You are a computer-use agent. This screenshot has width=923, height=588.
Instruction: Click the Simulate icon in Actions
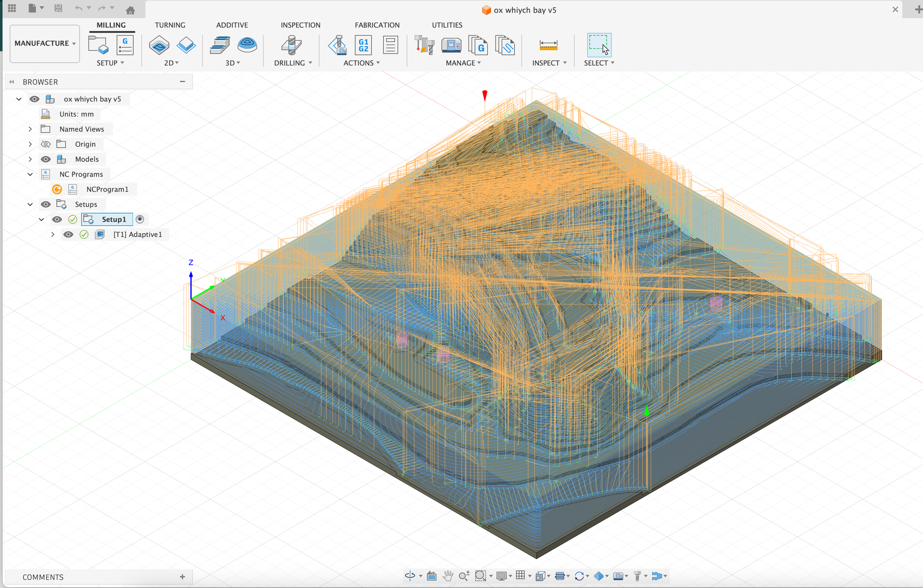(x=338, y=45)
